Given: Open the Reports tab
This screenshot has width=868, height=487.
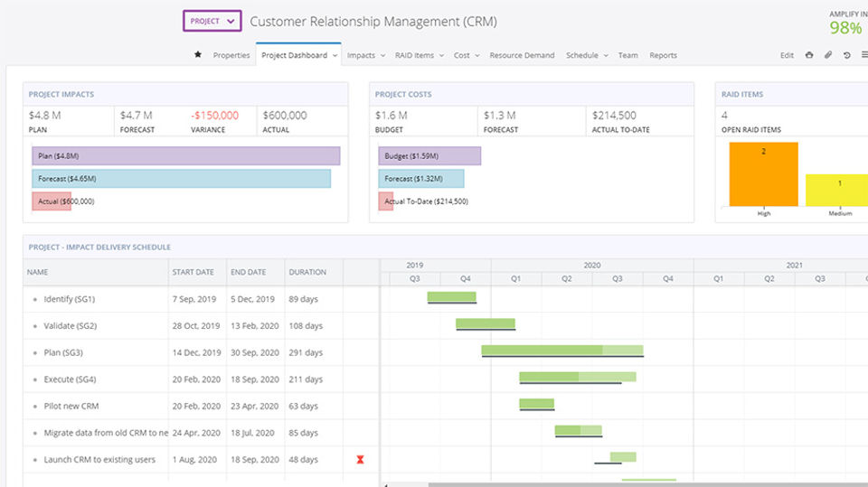Looking at the screenshot, I should pyautogui.click(x=663, y=55).
